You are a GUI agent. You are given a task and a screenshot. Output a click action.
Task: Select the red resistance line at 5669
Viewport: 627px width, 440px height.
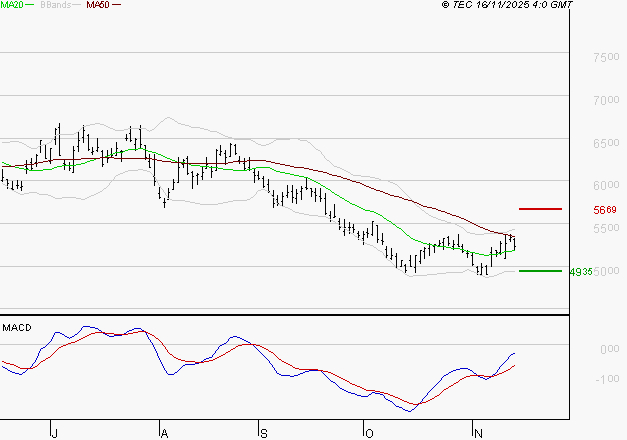coord(540,209)
